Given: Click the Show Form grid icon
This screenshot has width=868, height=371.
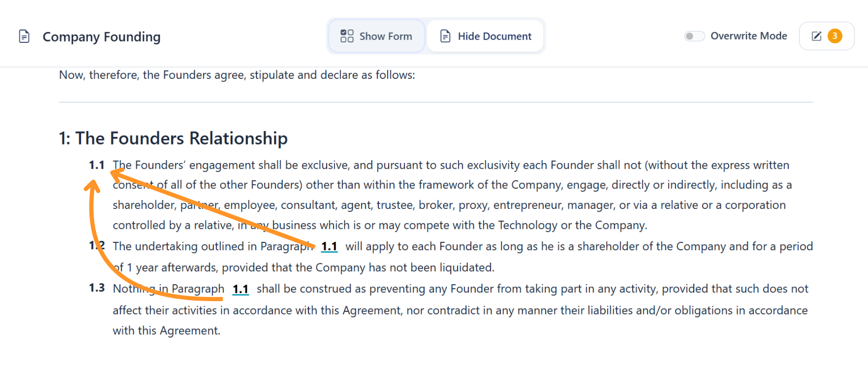Looking at the screenshot, I should click(x=347, y=36).
